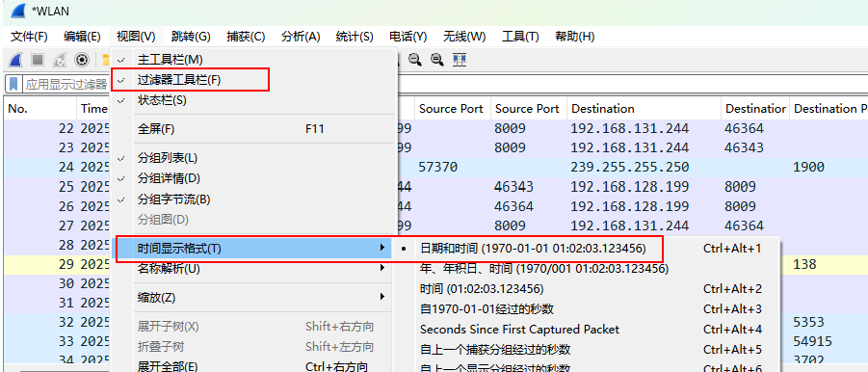The image size is (868, 372).
Task: Select packet row number 33
Action: coord(66,341)
